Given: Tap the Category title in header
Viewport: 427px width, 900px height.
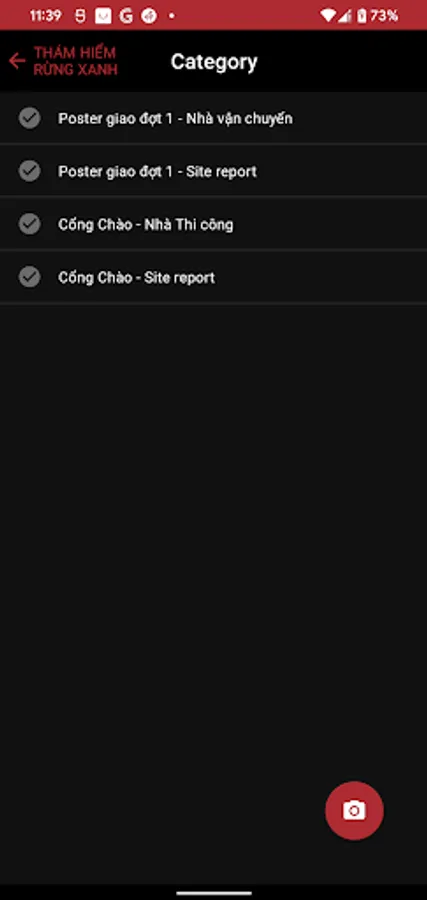Looking at the screenshot, I should (x=214, y=61).
